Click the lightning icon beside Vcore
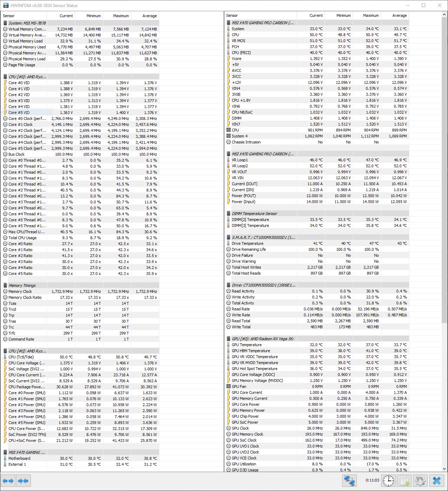This screenshot has height=491, width=448. point(229,59)
